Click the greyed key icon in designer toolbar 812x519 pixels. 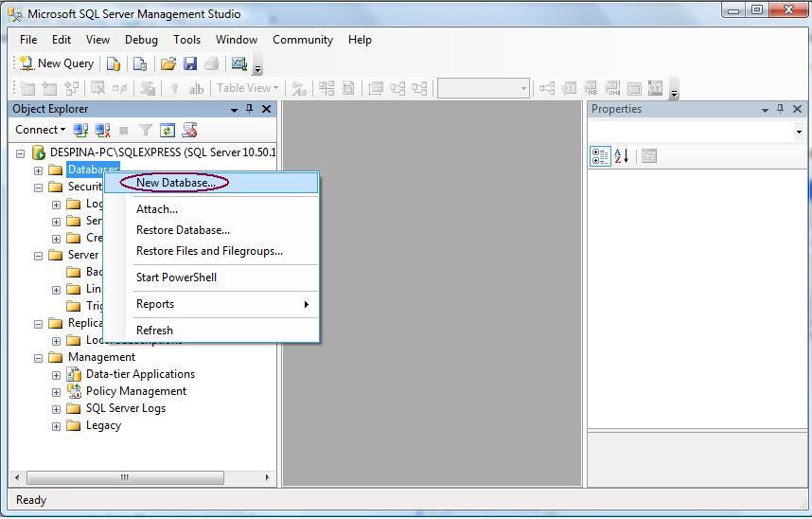tap(174, 89)
